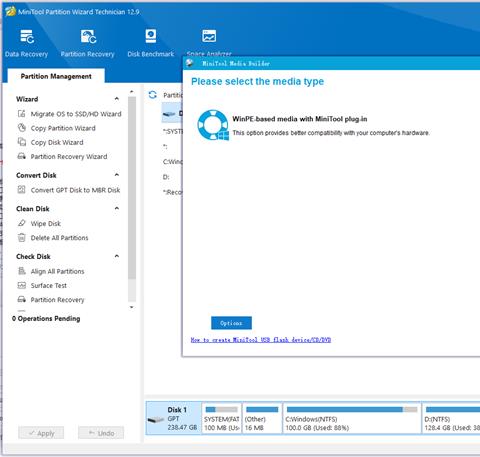
Task: Click the Delete All Partitions trash icon
Action: click(x=21, y=237)
